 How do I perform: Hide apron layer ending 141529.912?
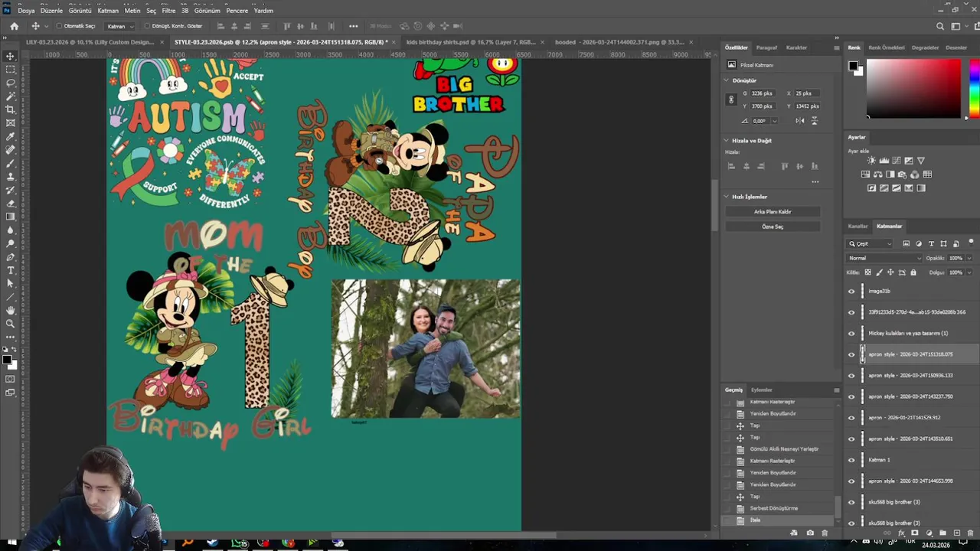(x=851, y=418)
